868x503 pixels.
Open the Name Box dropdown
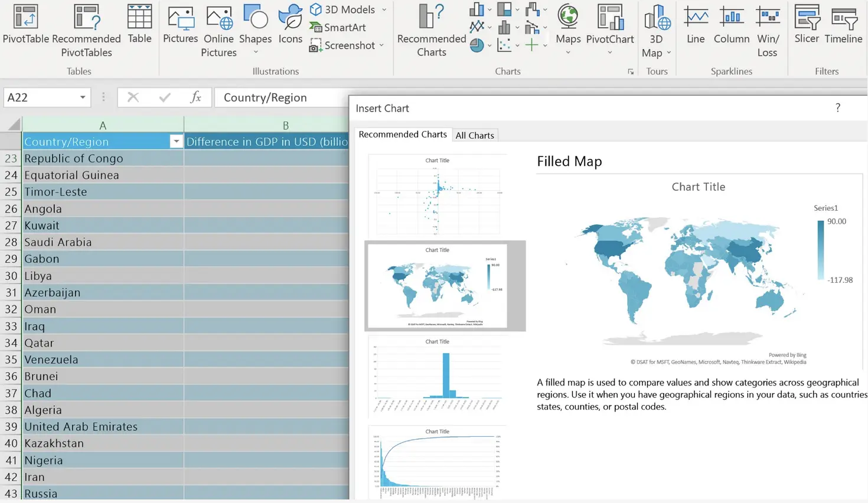point(83,97)
